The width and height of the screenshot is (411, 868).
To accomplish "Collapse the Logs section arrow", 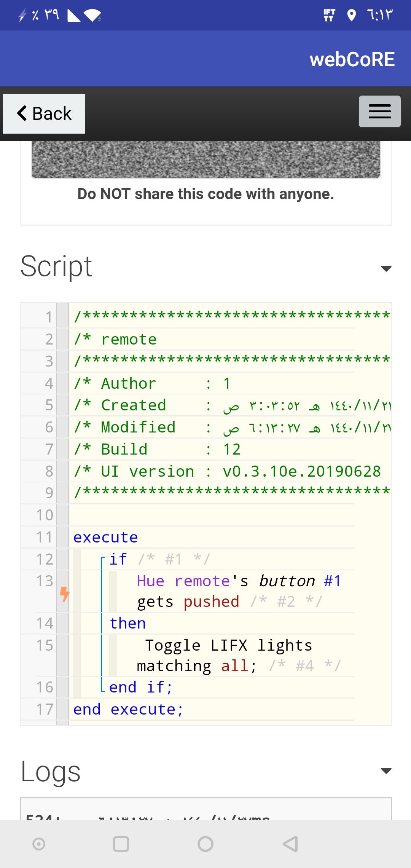I will tap(386, 771).
